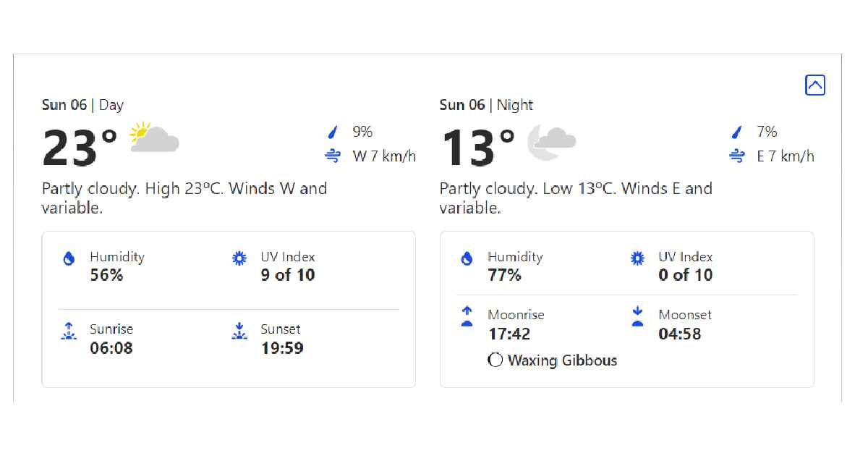Click the Moonrise icon

(x=467, y=316)
